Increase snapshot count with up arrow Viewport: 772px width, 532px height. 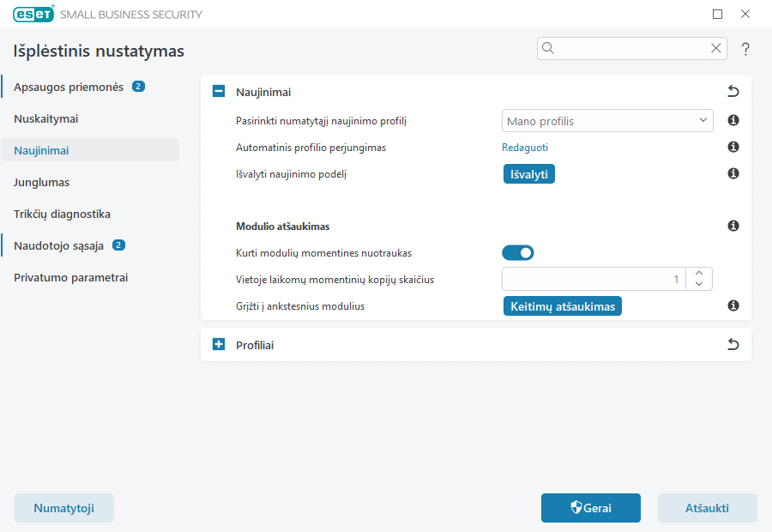click(699, 273)
